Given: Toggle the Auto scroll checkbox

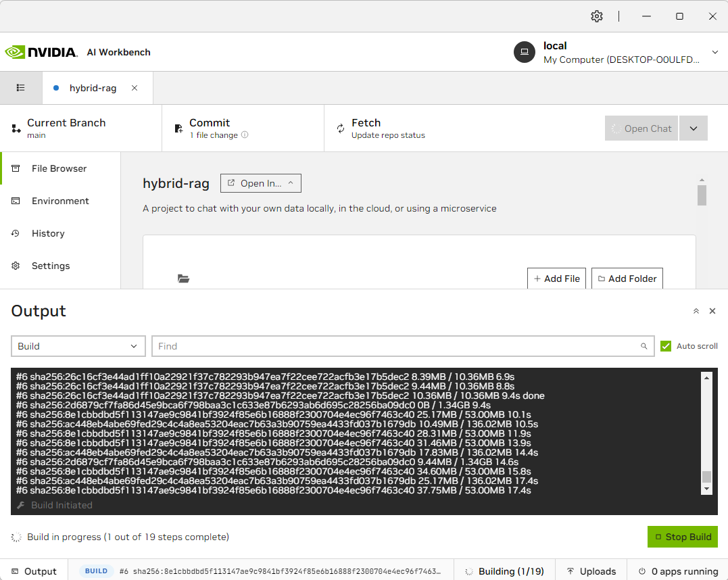Looking at the screenshot, I should pyautogui.click(x=666, y=346).
